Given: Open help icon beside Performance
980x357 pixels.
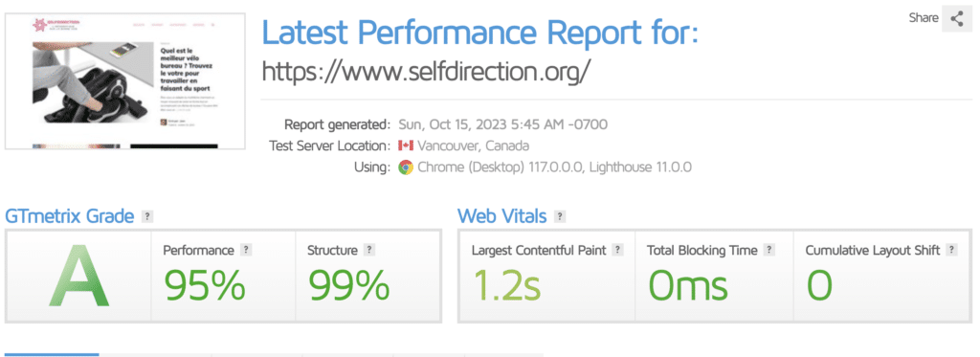Looking at the screenshot, I should coord(246,250).
